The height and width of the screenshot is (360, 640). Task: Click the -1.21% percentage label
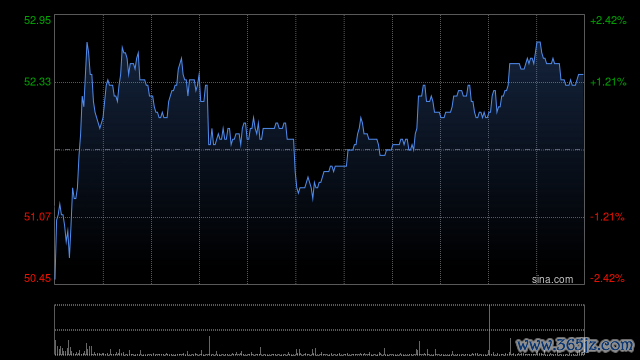point(607,217)
